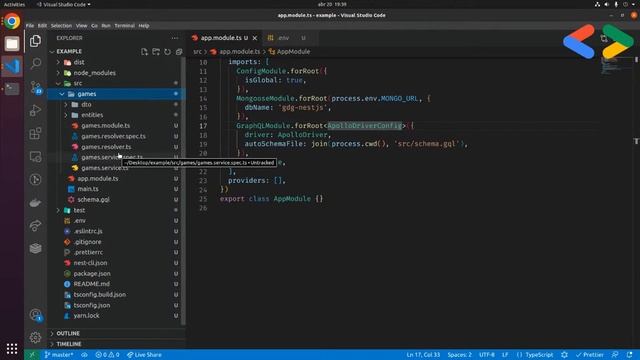
Task: Open Remote Explorer in activity bar
Action: tap(36, 156)
